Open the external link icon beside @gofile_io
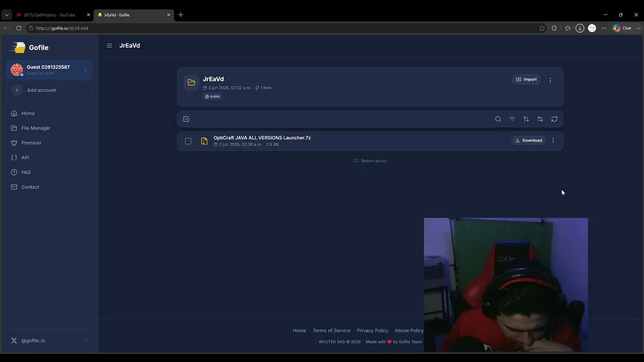The width and height of the screenshot is (644, 362). [x=86, y=340]
